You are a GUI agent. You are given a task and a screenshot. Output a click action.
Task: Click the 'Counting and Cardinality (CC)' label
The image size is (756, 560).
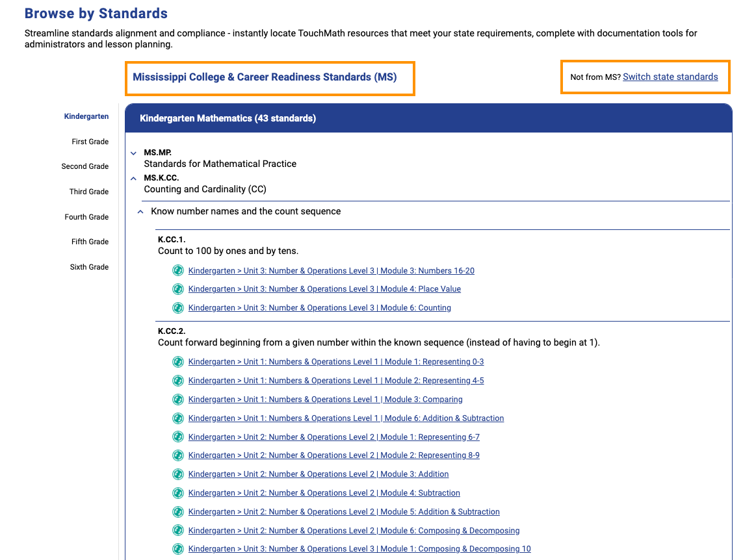(x=205, y=190)
